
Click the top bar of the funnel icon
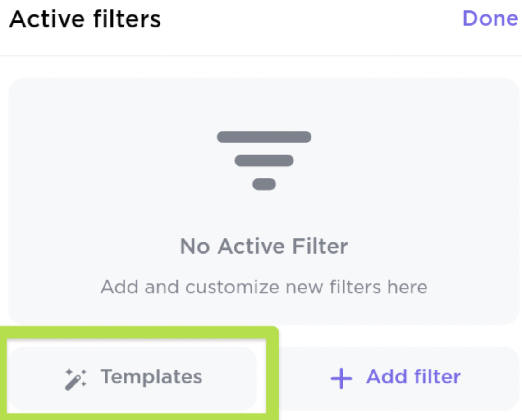click(x=264, y=137)
